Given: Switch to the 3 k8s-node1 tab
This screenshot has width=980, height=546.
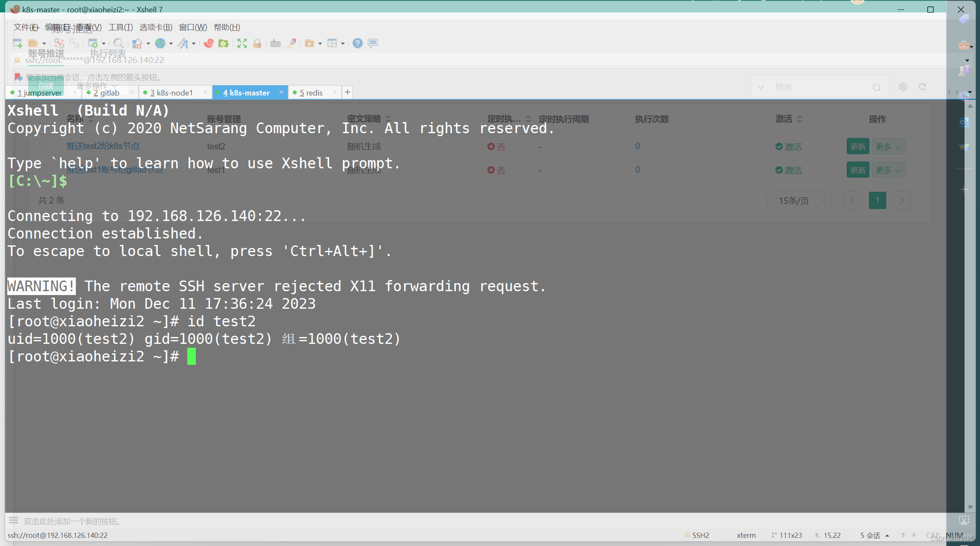Looking at the screenshot, I should pos(171,92).
